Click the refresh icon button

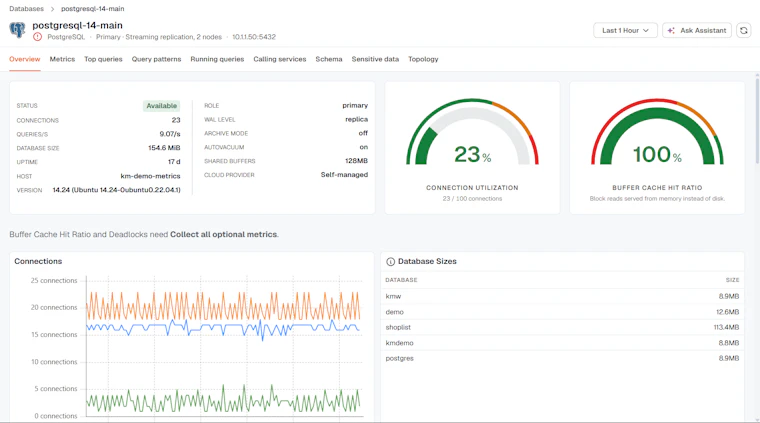pyautogui.click(x=744, y=30)
